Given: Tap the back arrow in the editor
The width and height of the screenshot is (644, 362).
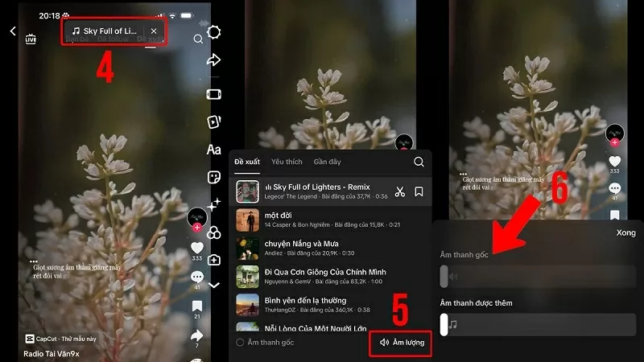Looking at the screenshot, I should 13,31.
